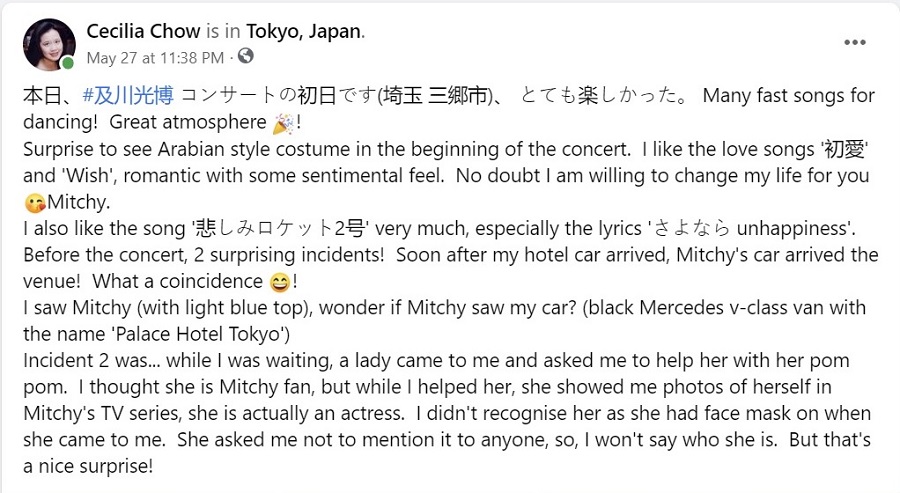Open the Tokyo, Japan location link
Image resolution: width=900 pixels, height=493 pixels.
click(x=304, y=31)
